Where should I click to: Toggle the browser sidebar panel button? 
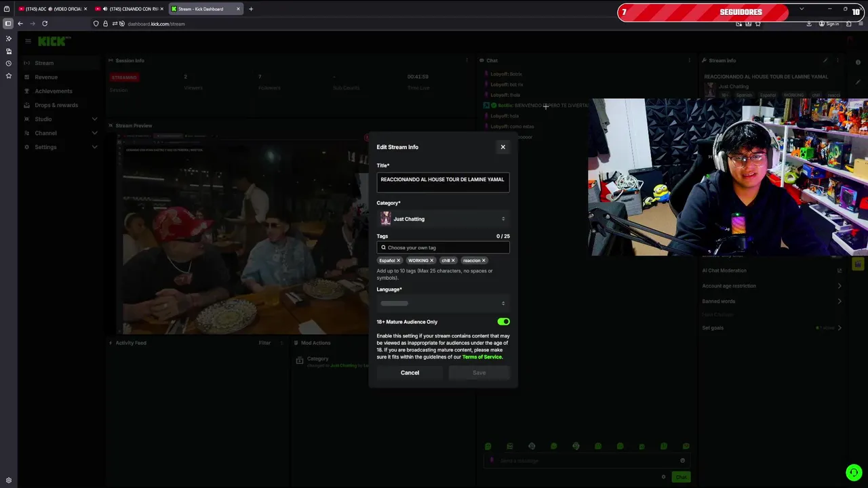coord(7,24)
